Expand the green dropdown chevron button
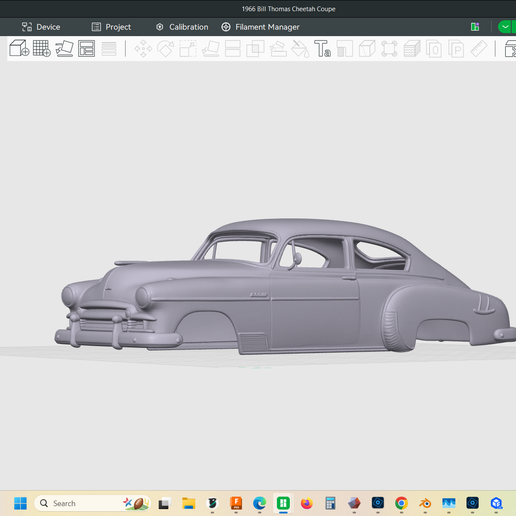Viewport: 516px width, 516px height. coord(505,27)
